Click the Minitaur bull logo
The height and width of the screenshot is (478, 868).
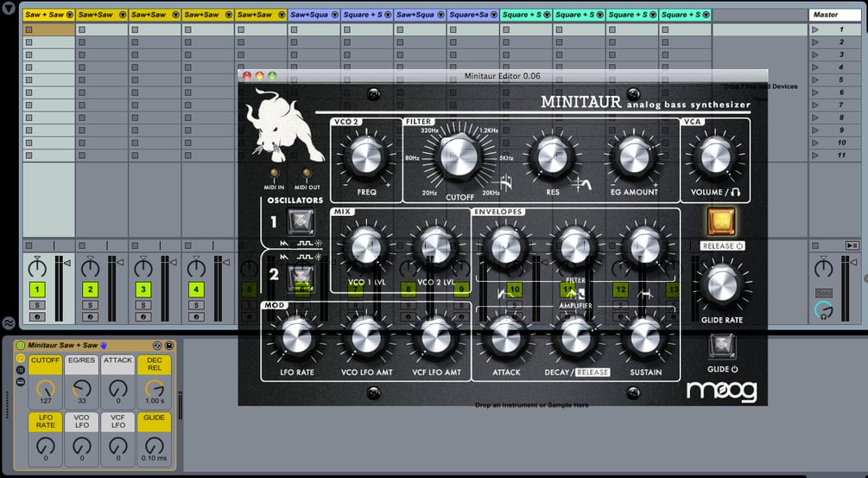pyautogui.click(x=283, y=125)
